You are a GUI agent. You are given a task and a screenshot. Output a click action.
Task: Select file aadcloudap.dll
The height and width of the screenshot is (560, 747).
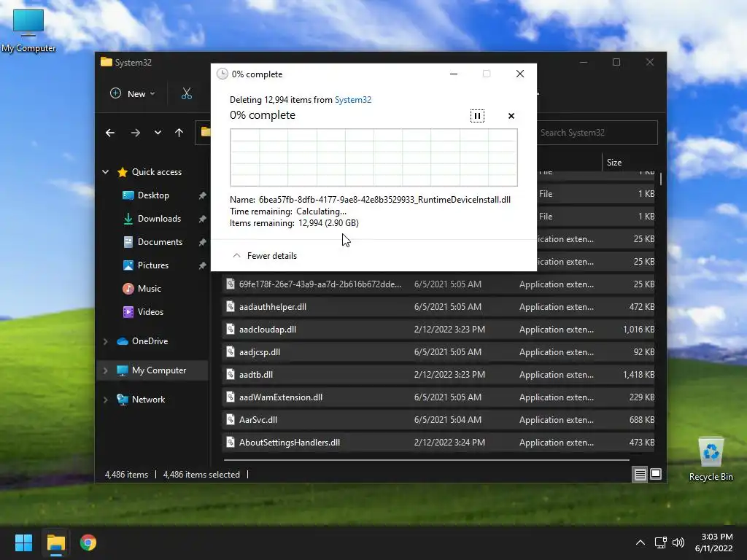(x=438, y=330)
